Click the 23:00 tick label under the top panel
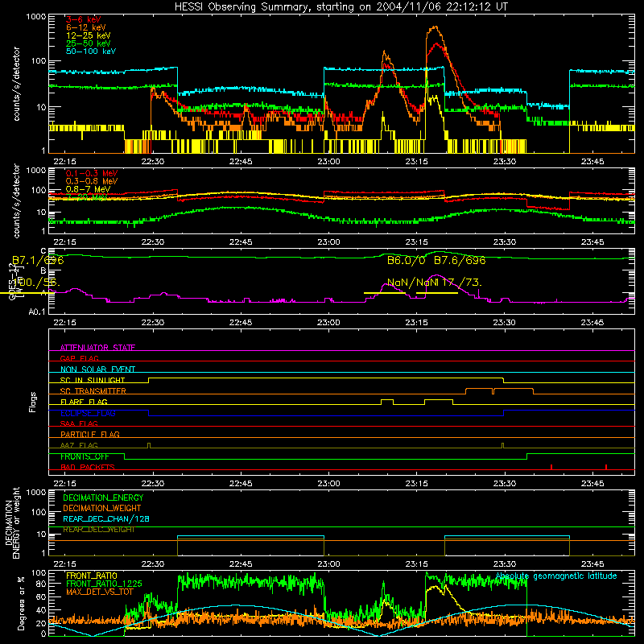 (x=328, y=162)
